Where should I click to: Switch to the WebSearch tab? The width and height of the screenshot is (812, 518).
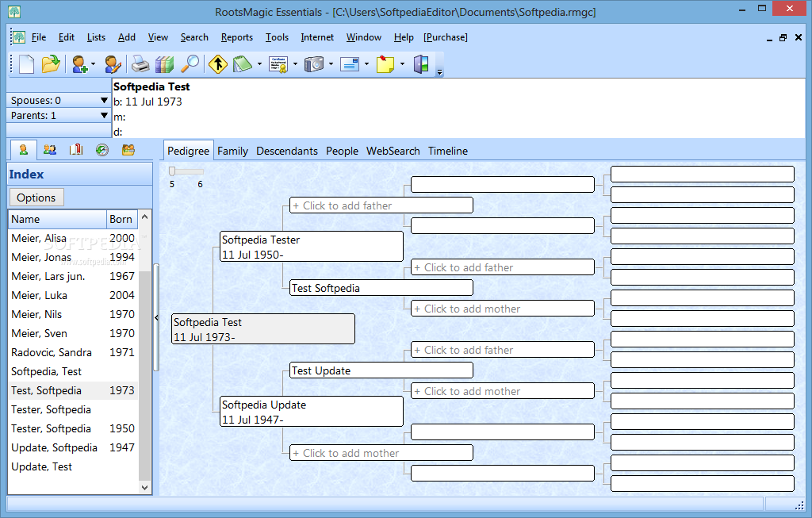click(x=393, y=151)
